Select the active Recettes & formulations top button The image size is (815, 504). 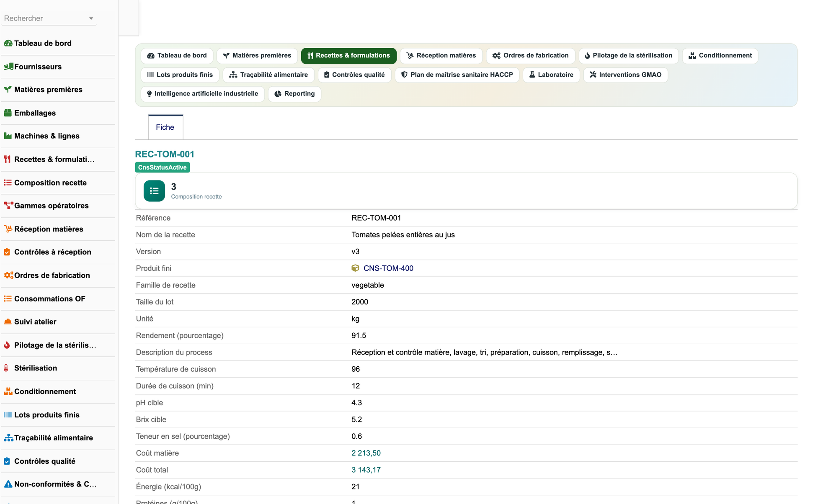pyautogui.click(x=348, y=56)
